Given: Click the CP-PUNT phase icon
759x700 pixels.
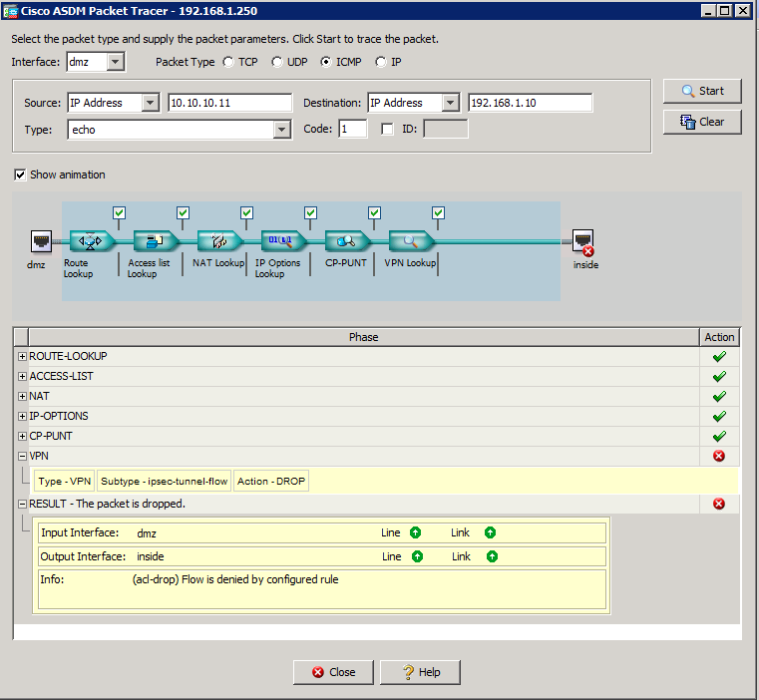Looking at the screenshot, I should [x=346, y=240].
